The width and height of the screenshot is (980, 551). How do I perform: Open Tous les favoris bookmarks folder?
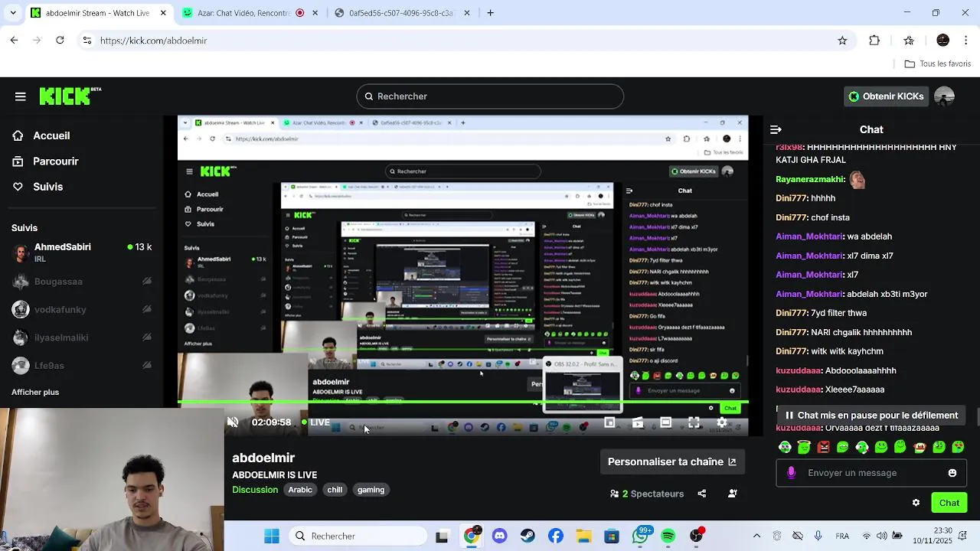tap(937, 64)
